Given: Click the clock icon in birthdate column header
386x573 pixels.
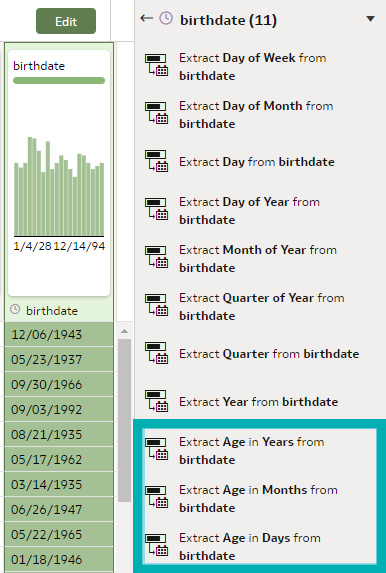Looking at the screenshot, I should (x=15, y=310).
